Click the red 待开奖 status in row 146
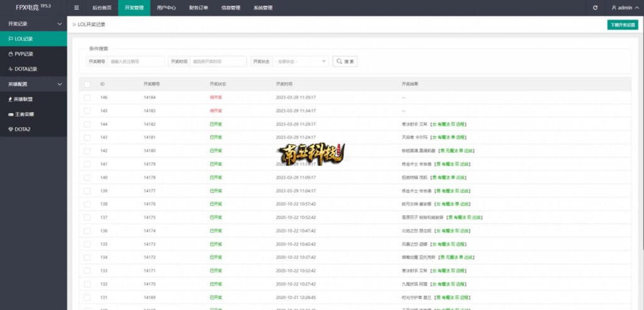 pyautogui.click(x=216, y=97)
